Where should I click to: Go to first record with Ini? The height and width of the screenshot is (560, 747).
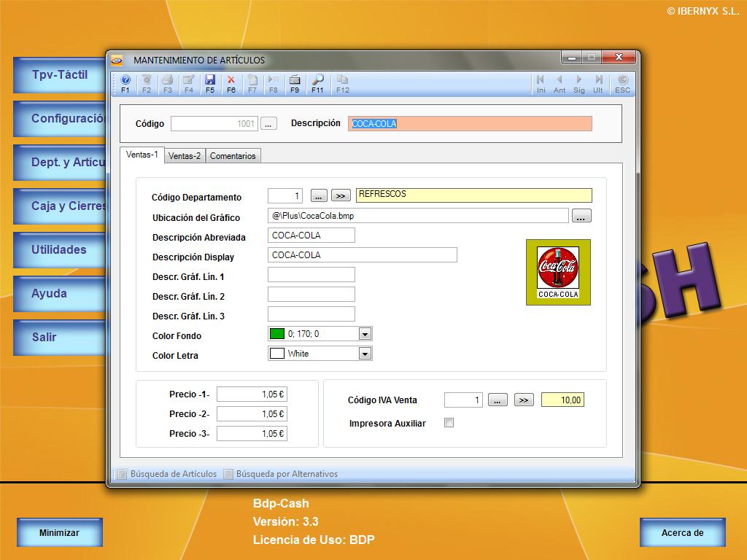[x=541, y=83]
